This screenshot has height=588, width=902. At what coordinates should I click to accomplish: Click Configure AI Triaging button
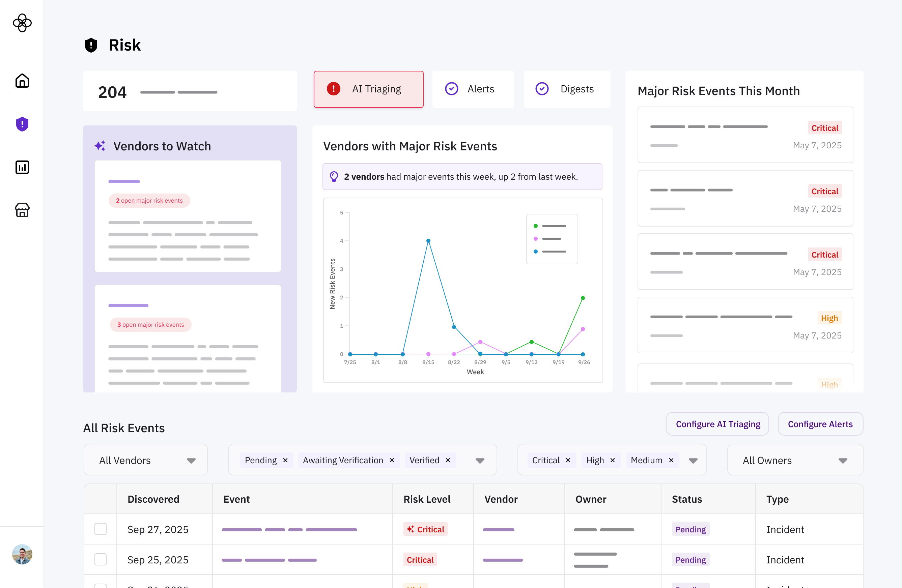pos(717,424)
